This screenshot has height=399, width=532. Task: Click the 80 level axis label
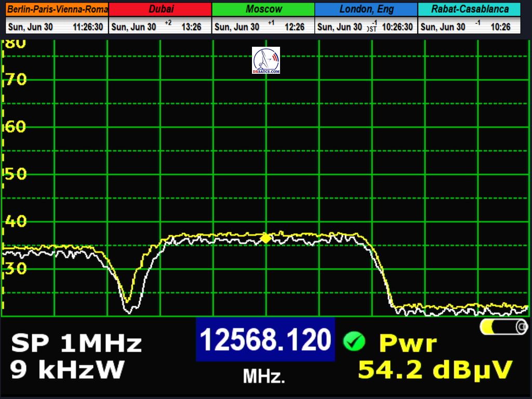coord(15,44)
